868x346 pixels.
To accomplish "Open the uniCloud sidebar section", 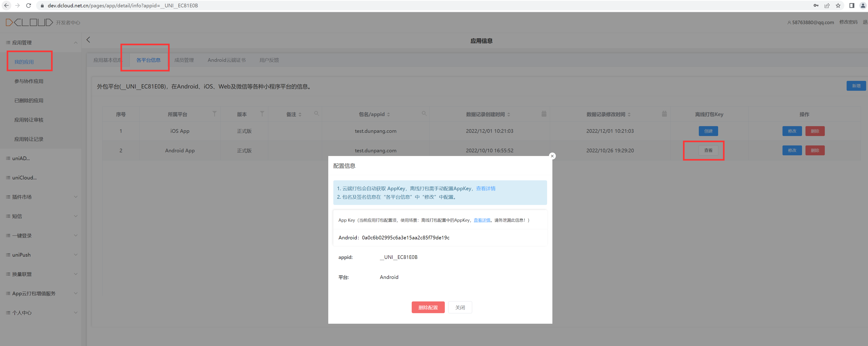I will [40, 178].
